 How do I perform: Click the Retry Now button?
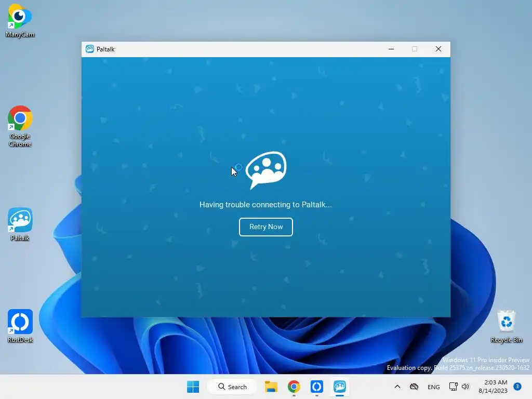[x=265, y=227]
